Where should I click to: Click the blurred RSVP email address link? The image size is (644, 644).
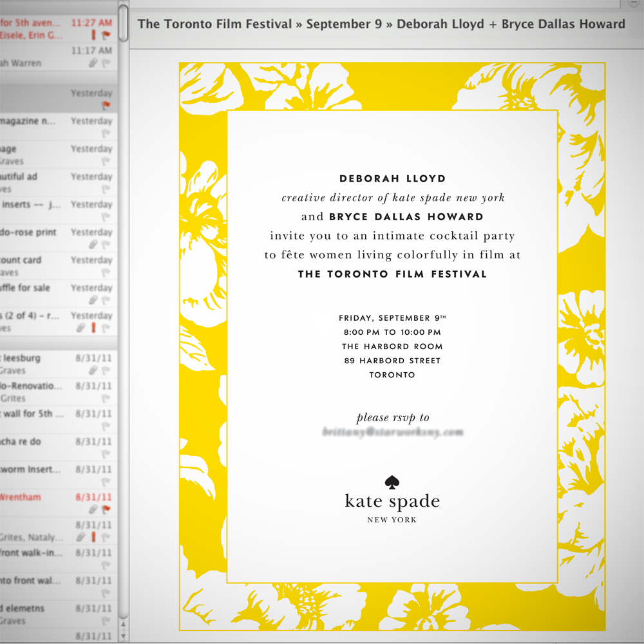[x=393, y=432]
